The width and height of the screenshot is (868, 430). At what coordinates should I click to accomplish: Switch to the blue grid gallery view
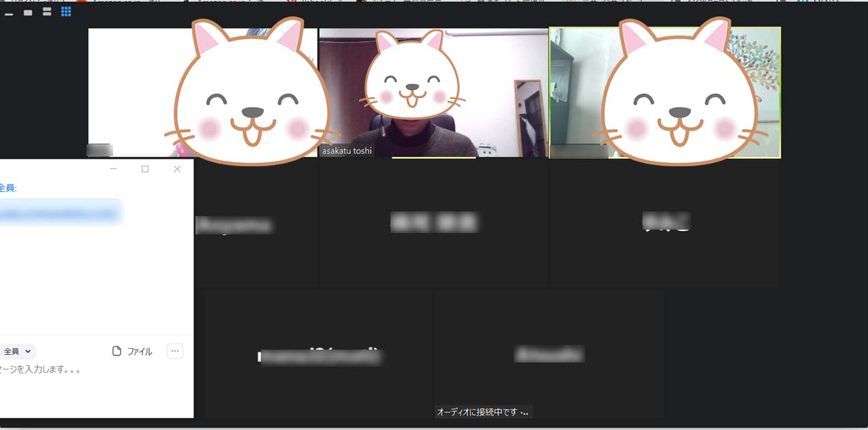pyautogui.click(x=66, y=12)
